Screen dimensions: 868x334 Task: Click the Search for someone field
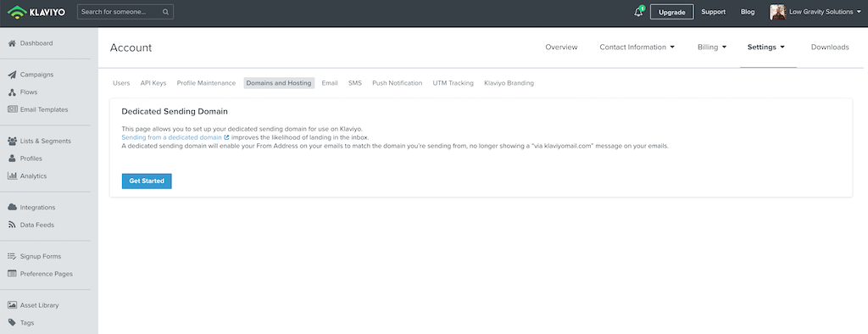click(125, 12)
